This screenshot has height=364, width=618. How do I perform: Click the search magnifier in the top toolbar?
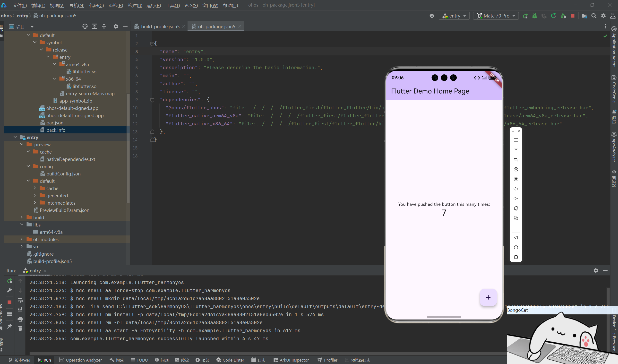(x=594, y=16)
